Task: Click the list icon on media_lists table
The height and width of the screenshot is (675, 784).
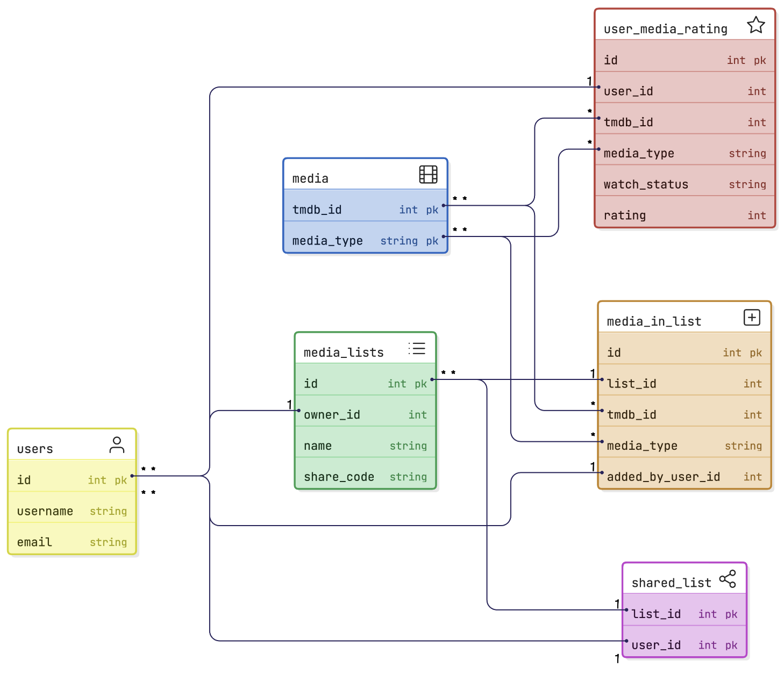Action: tap(417, 348)
